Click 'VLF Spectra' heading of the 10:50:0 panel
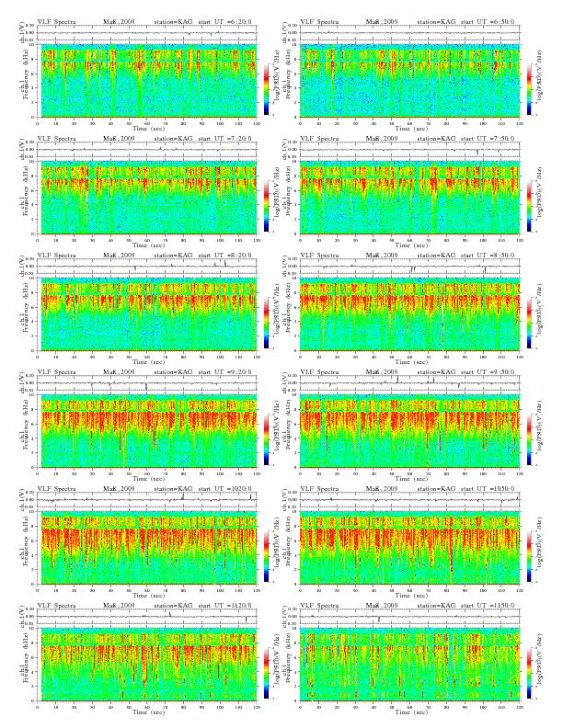The image size is (563, 728). 319,488
